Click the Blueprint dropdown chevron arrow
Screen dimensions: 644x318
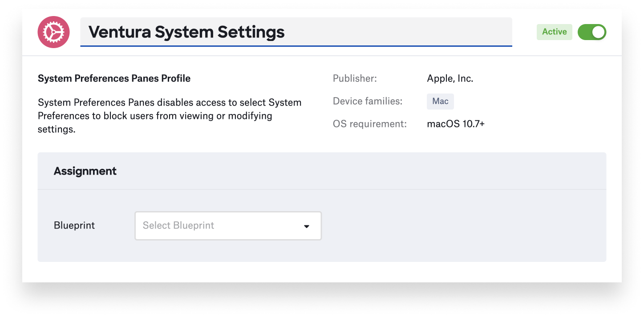(x=306, y=226)
